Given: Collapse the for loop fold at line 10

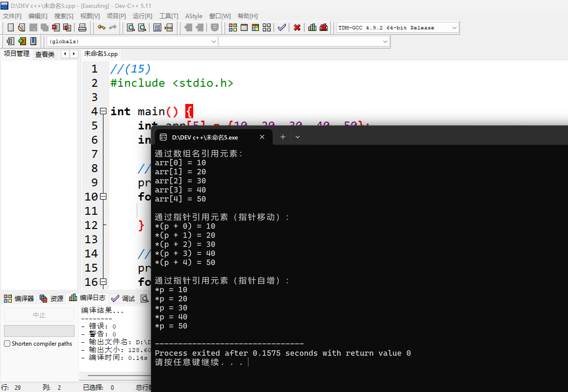Looking at the screenshot, I should pyautogui.click(x=103, y=197).
